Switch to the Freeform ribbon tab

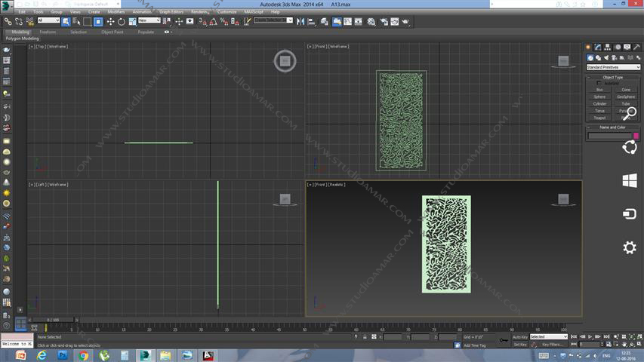pyautogui.click(x=48, y=32)
